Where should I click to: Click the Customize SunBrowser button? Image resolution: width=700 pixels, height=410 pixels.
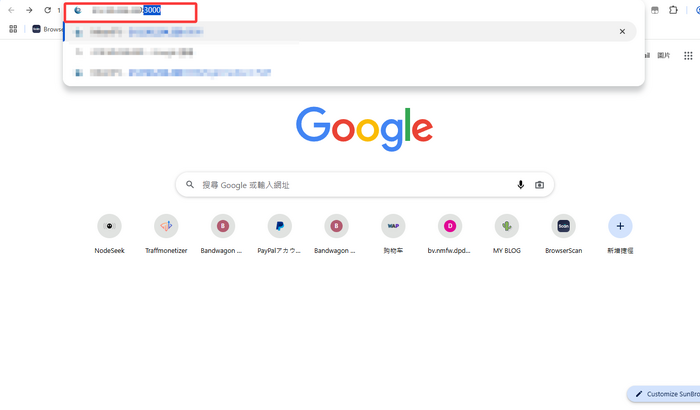[665, 394]
